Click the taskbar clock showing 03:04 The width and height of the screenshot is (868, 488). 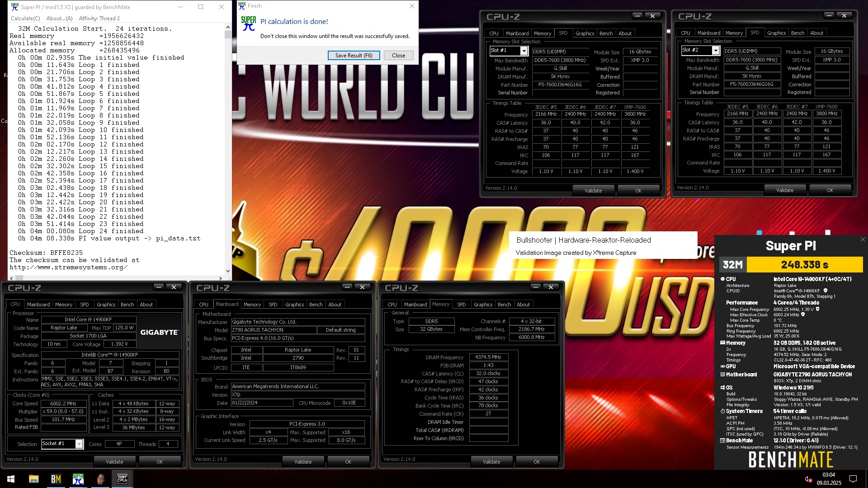(x=829, y=475)
